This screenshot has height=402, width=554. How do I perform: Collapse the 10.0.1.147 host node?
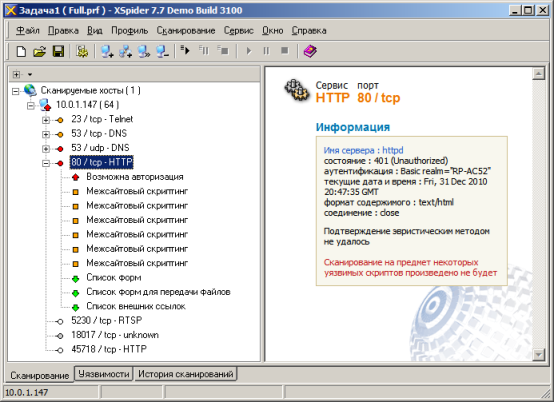30,105
